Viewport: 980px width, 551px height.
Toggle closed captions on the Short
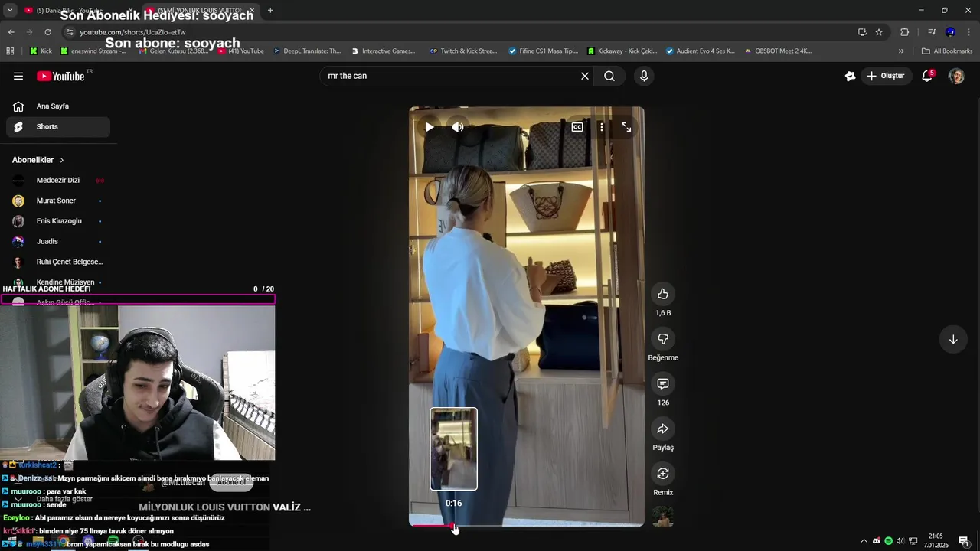(577, 127)
